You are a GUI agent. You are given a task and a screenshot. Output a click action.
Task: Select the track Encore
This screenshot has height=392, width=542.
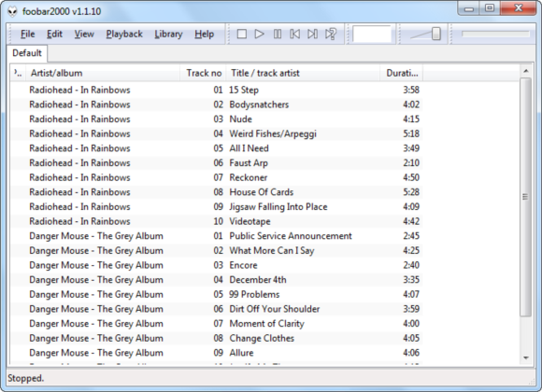coord(216,265)
